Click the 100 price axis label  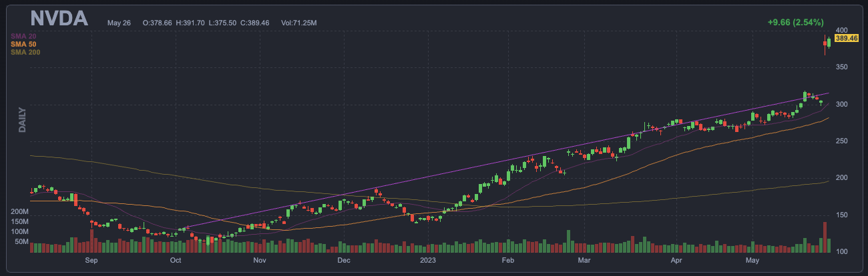[841, 252]
